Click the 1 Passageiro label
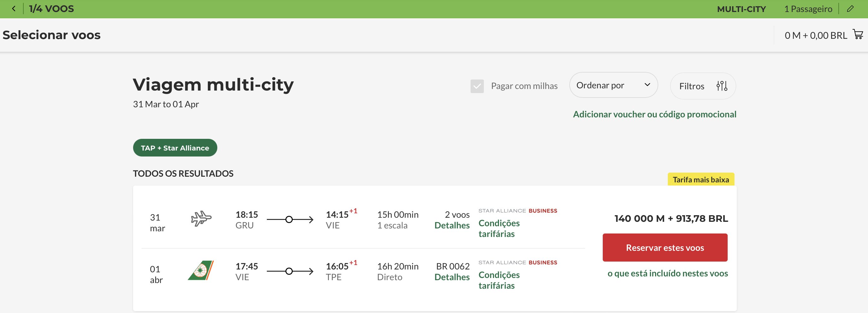The height and width of the screenshot is (313, 868). pos(808,9)
